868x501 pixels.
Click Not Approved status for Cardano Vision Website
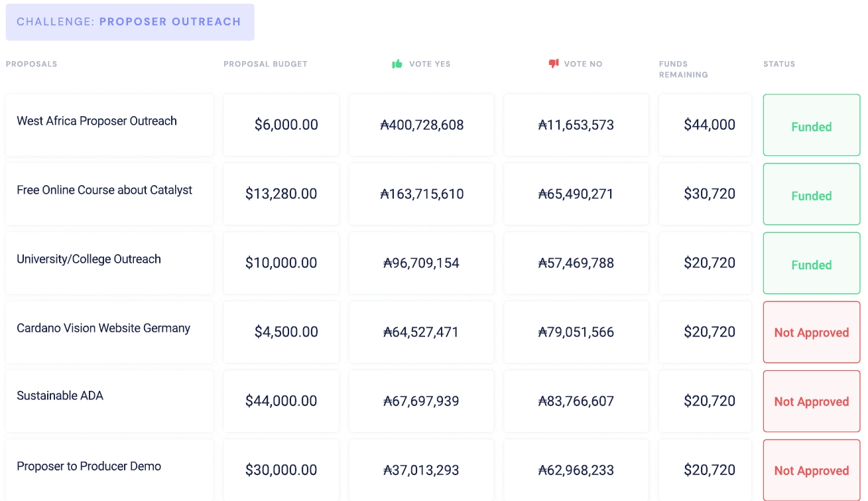click(811, 332)
